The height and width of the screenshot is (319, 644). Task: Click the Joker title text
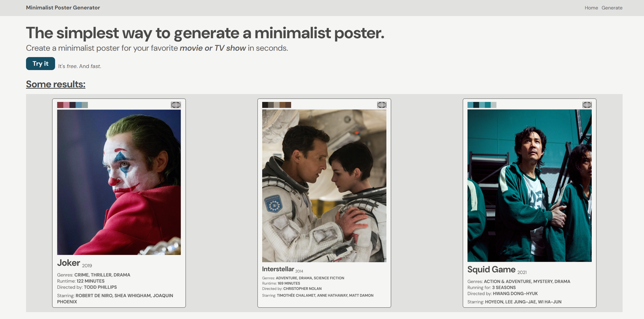[x=69, y=263]
